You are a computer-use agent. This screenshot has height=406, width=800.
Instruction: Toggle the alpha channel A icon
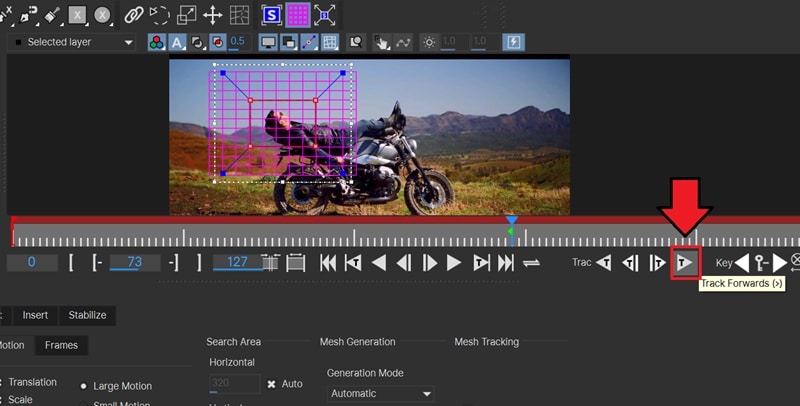click(177, 42)
